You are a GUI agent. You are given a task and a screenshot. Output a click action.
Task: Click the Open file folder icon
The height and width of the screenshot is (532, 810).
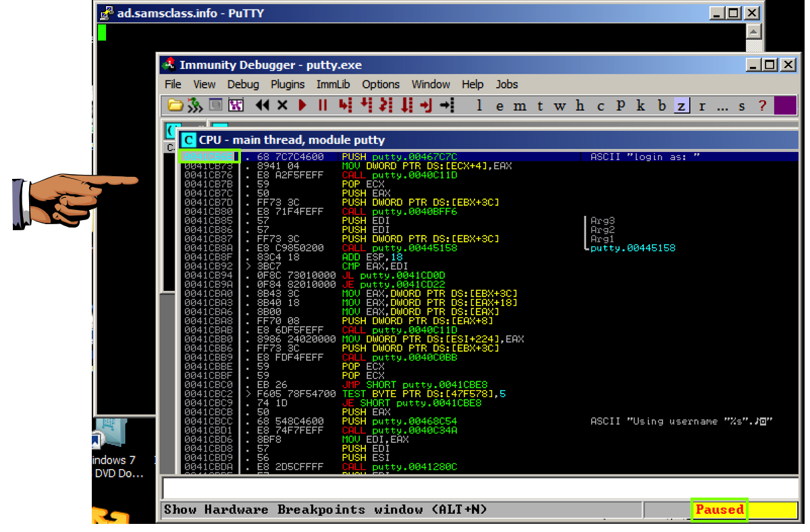(175, 105)
